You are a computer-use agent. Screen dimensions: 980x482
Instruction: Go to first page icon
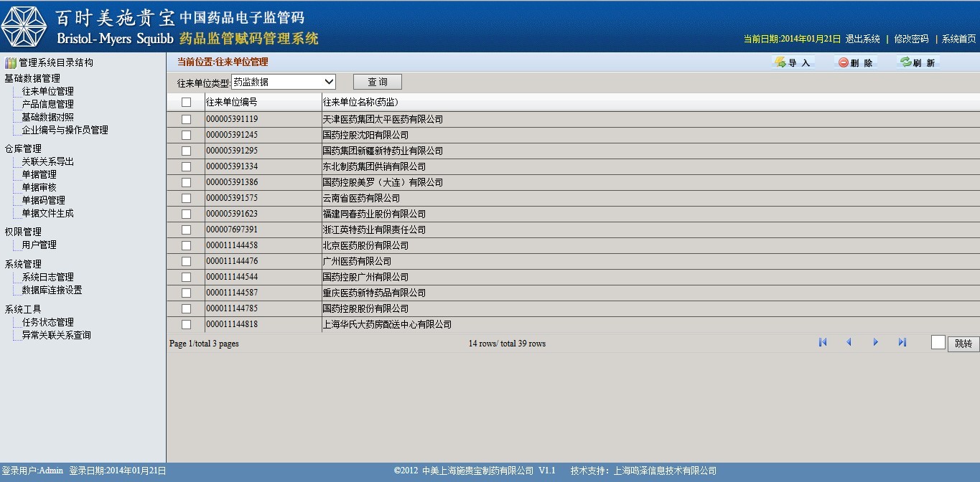click(823, 342)
